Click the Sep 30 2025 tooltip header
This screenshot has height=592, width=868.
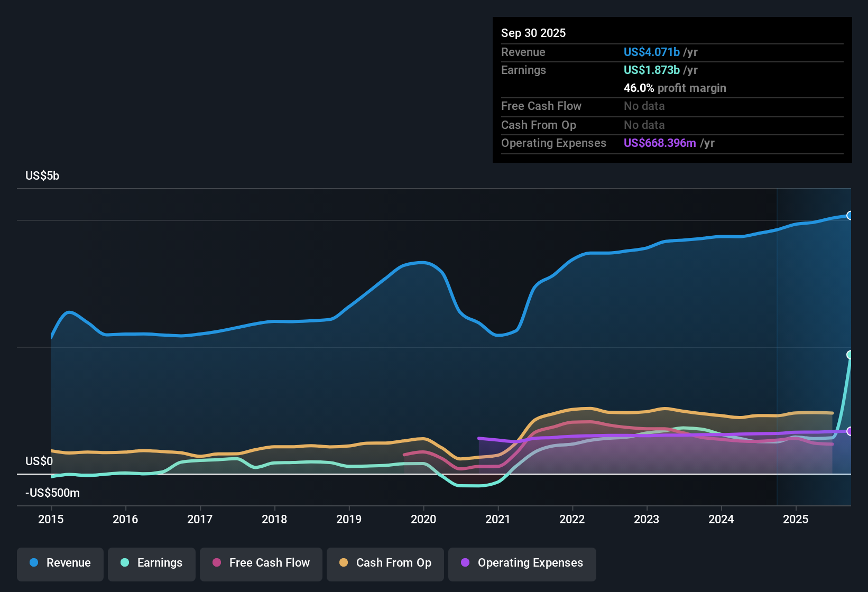(533, 33)
